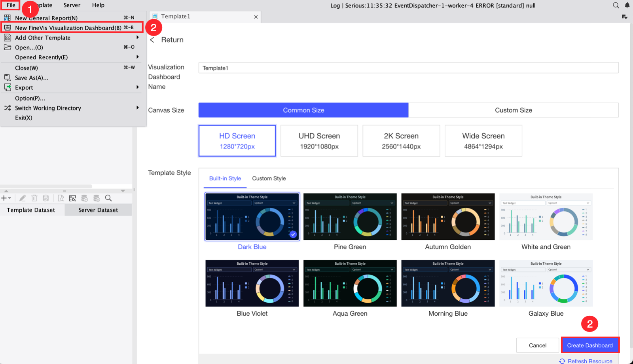Select New FineVis Visualization Dashboard menu entry
This screenshot has width=633, height=364.
click(72, 28)
